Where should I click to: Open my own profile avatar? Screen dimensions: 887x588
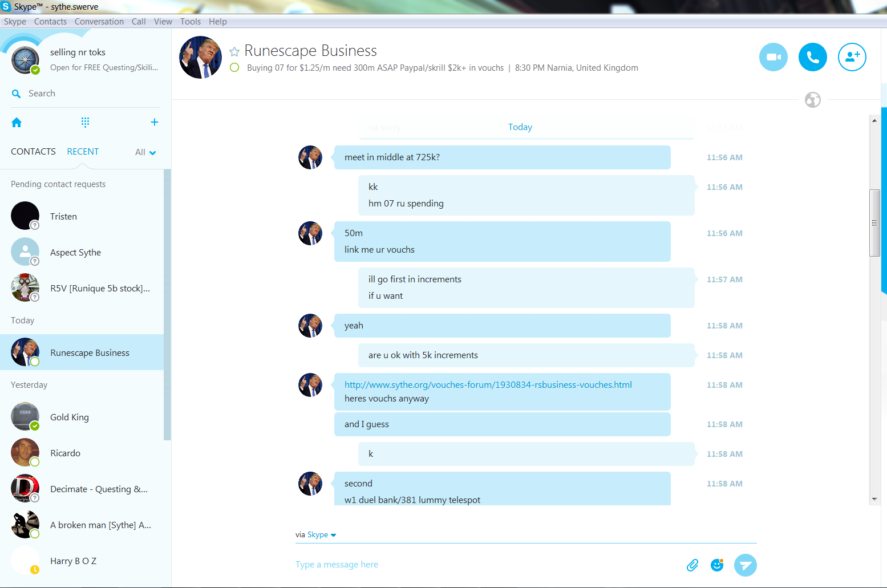pos(25,60)
